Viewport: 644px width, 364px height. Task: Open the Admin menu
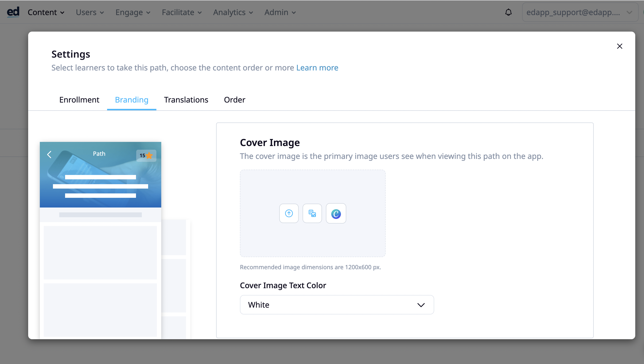[280, 12]
